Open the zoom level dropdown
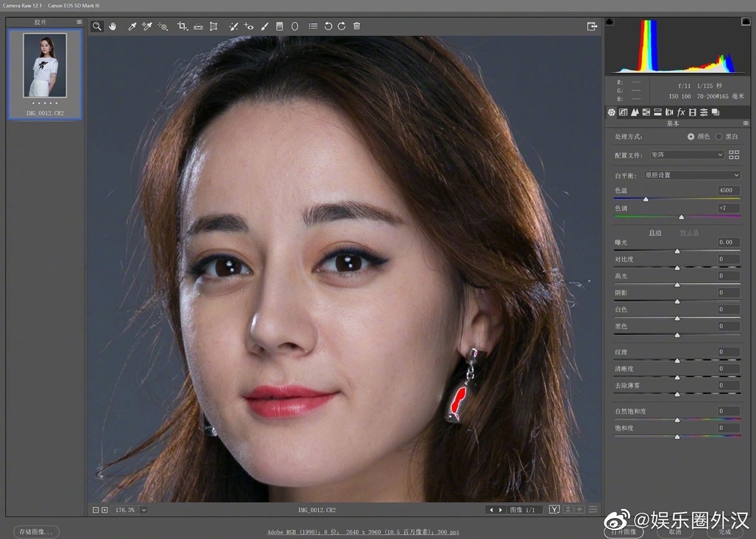This screenshot has width=756, height=539. pos(144,510)
